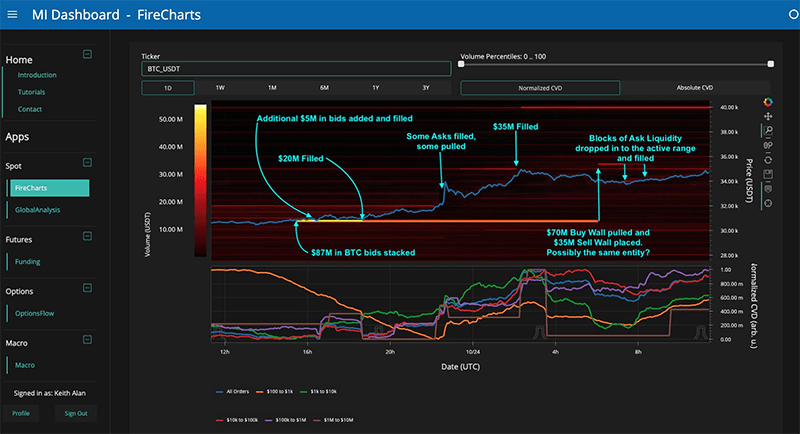Collapse the Futures section
This screenshot has width=800, height=434.
click(x=87, y=236)
